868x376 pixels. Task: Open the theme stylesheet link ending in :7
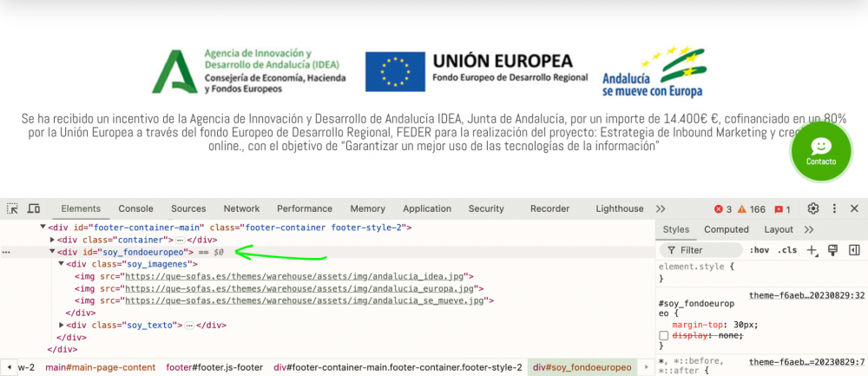pyautogui.click(x=806, y=362)
